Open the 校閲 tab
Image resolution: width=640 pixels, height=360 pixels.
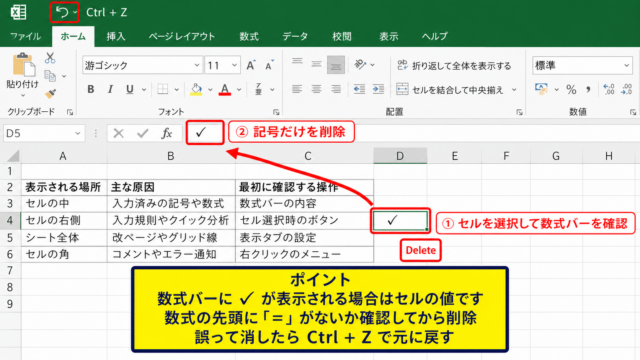(x=342, y=36)
